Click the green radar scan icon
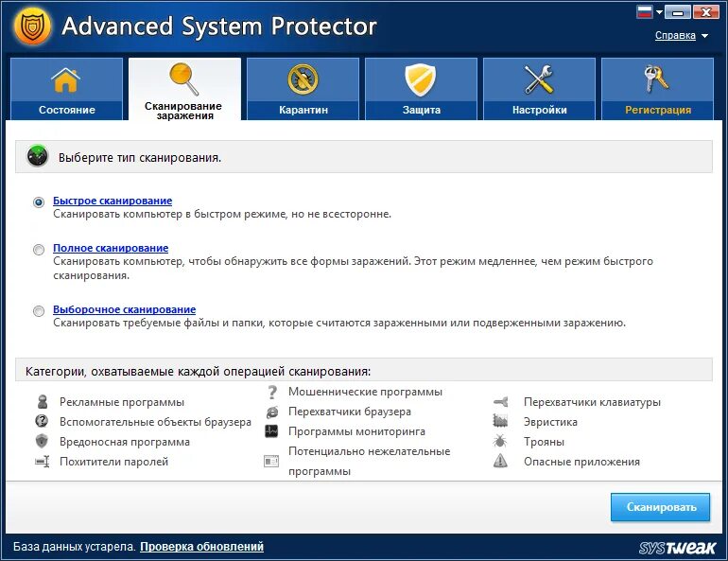 [37, 156]
